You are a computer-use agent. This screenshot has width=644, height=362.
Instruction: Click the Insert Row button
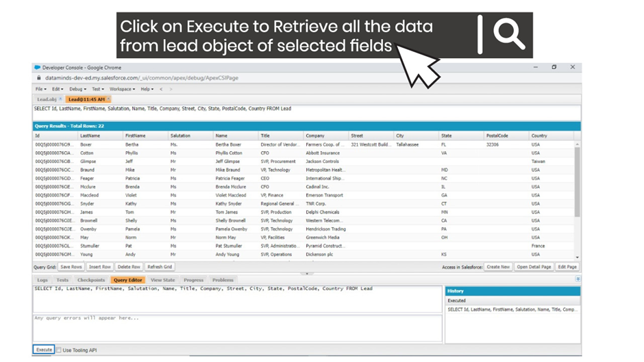[100, 267]
